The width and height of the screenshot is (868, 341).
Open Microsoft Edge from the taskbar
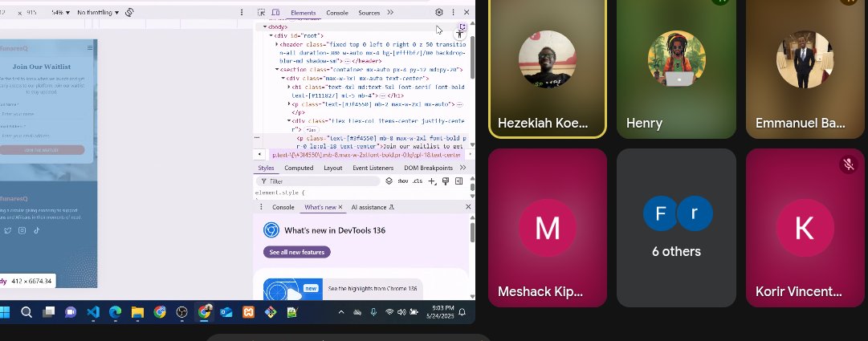115,312
